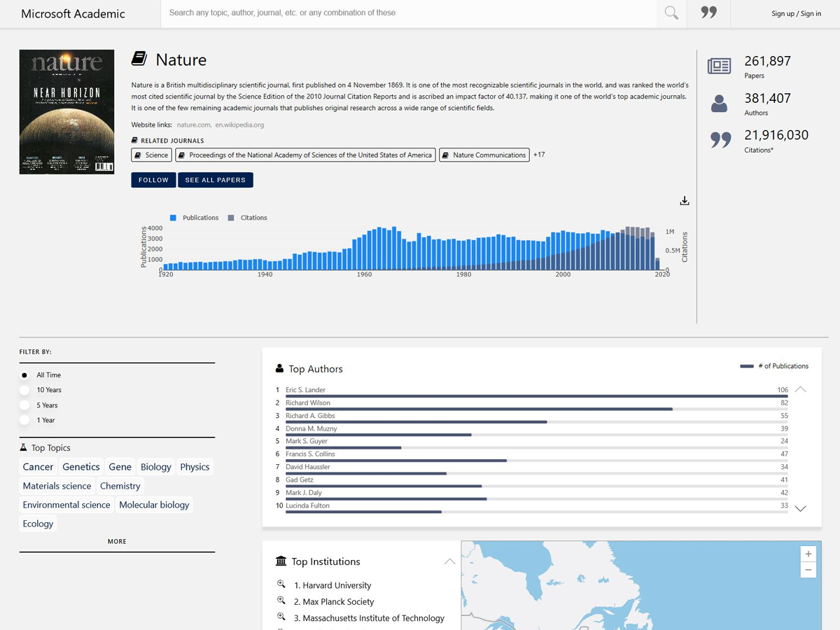Screen dimensions: 840x630
Task: Click the papers icon beside 261,897
Action: pos(719,66)
